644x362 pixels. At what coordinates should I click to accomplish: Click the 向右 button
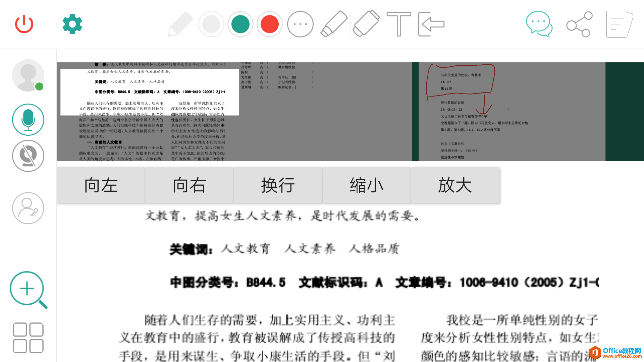click(x=190, y=185)
